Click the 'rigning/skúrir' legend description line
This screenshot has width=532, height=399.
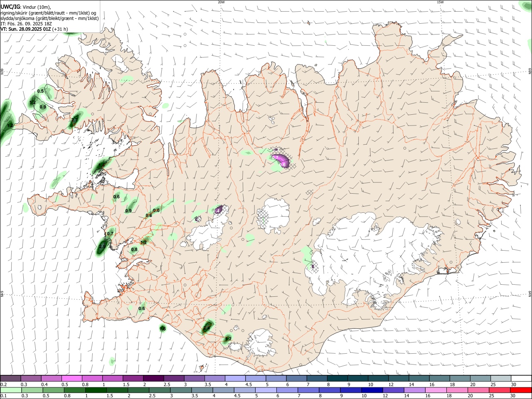(x=48, y=12)
